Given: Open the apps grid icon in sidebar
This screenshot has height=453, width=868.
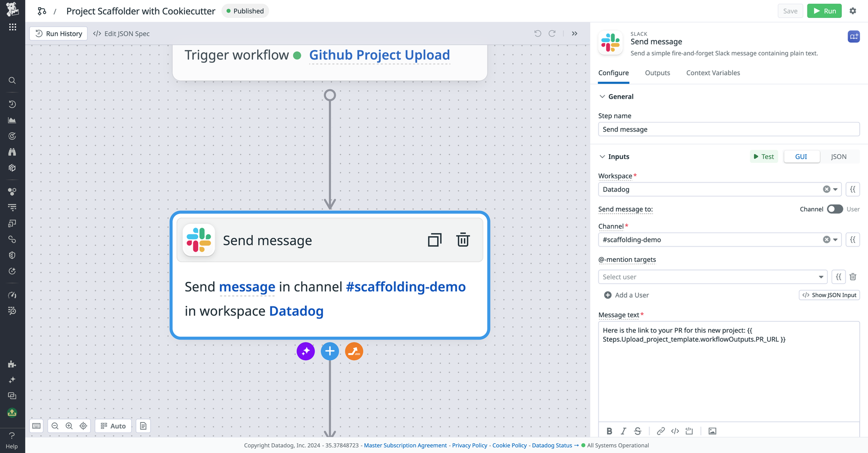Looking at the screenshot, I should pos(12,27).
